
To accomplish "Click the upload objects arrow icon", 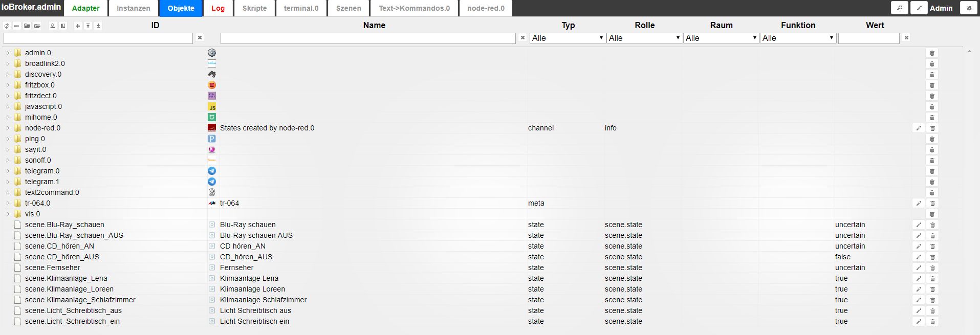I will (x=88, y=26).
